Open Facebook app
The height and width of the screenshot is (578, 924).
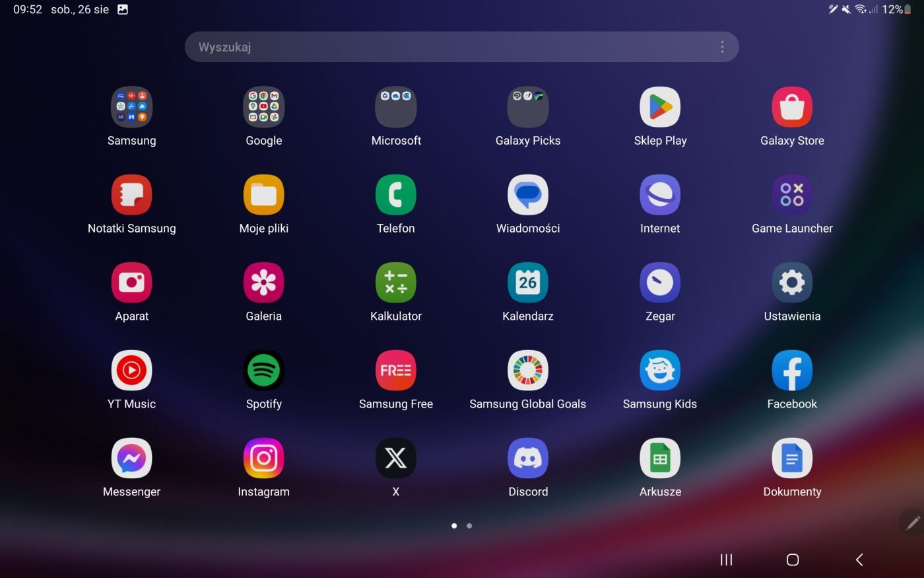[x=792, y=371]
